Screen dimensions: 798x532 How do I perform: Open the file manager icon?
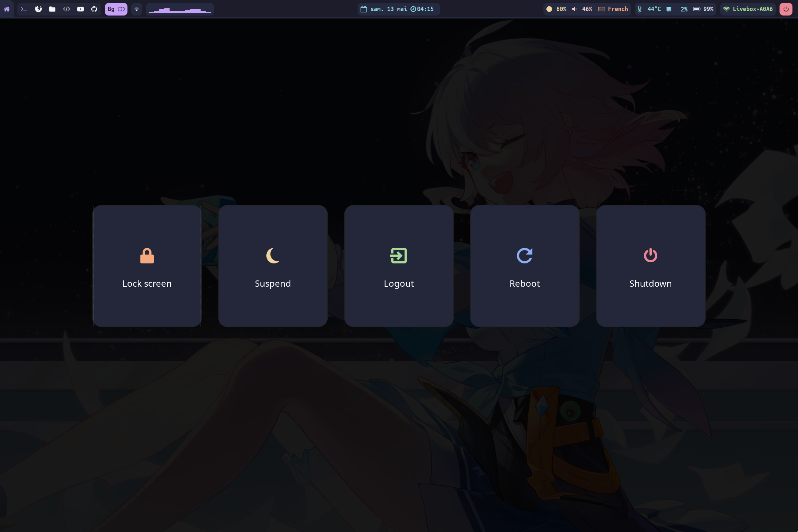(x=52, y=9)
